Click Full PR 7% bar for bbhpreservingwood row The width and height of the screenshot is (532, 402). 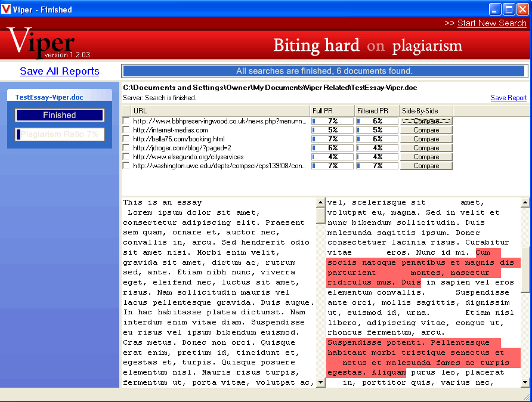[333, 120]
